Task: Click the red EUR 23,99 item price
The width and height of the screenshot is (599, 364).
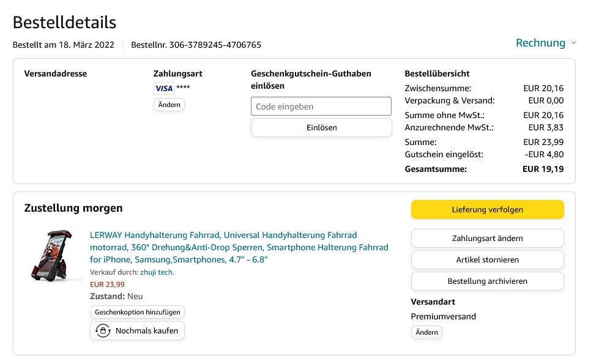Action: click(107, 284)
